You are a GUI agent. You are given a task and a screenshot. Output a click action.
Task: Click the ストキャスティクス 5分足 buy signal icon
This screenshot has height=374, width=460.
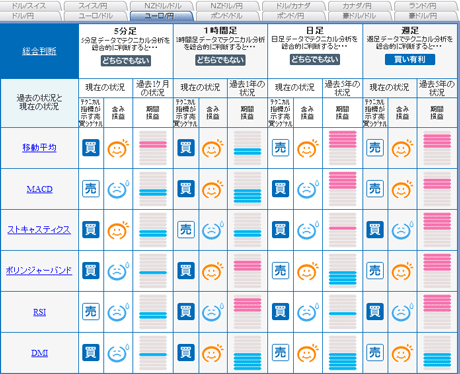coord(91,230)
